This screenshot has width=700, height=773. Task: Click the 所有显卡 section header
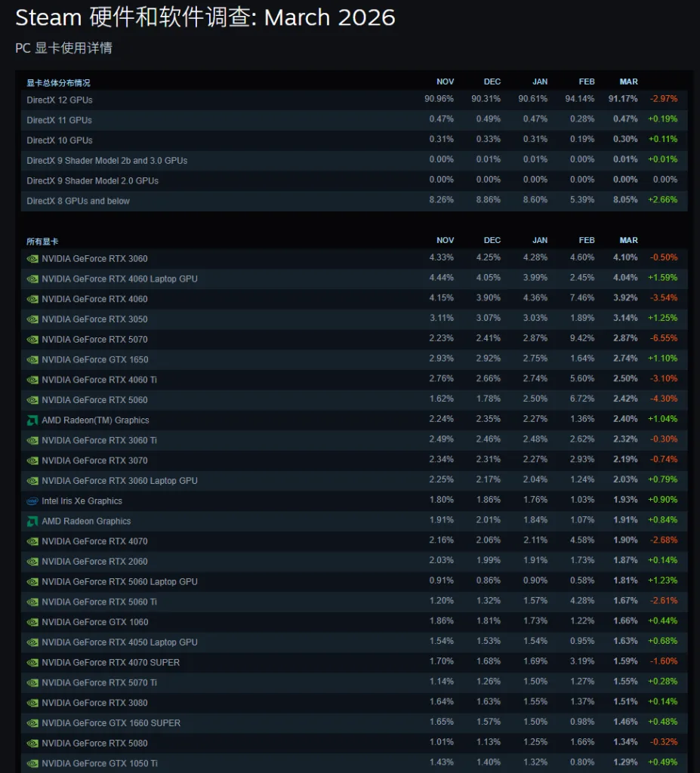(x=42, y=242)
